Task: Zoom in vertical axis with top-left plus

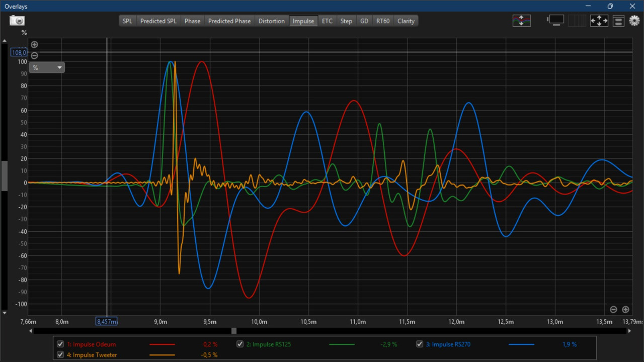Action: [34, 44]
